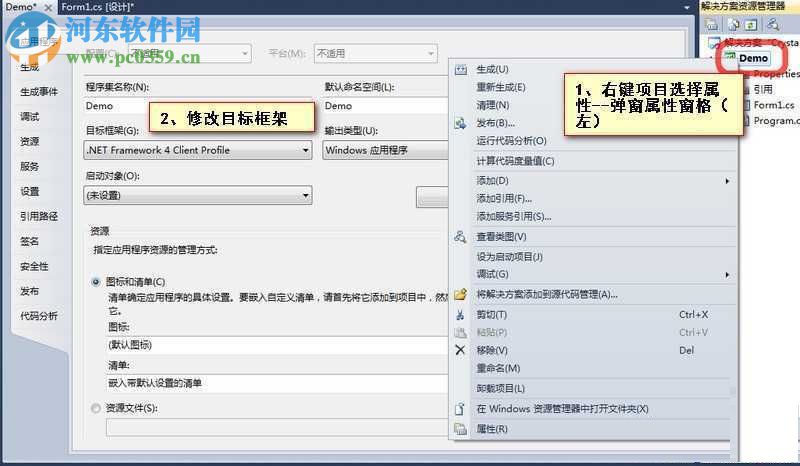Choose 计算代码度量值(C) menu item
The height and width of the screenshot is (466, 800).
515,161
